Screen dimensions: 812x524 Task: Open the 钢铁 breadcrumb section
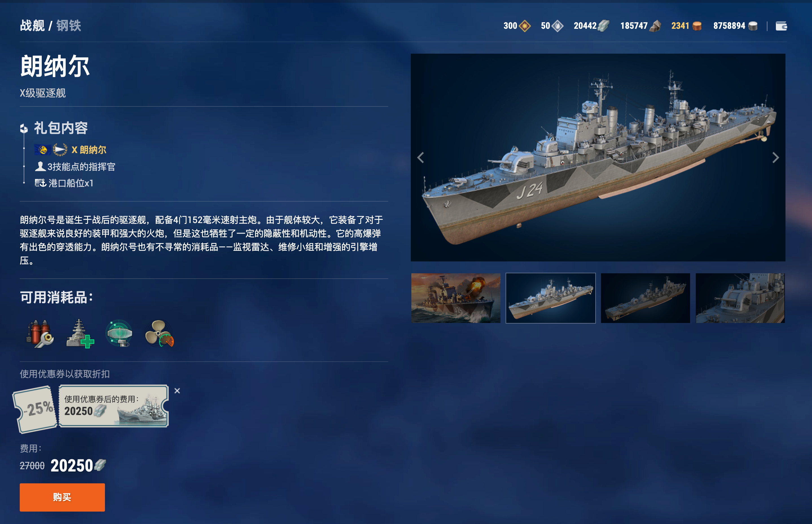click(x=69, y=25)
